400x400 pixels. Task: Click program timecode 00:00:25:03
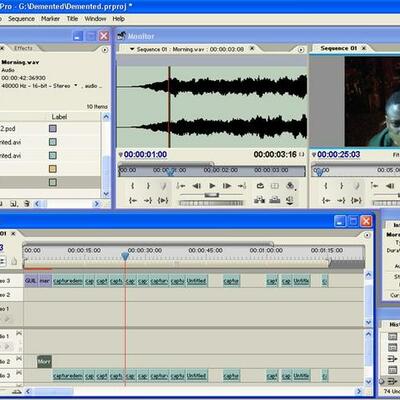coord(339,155)
